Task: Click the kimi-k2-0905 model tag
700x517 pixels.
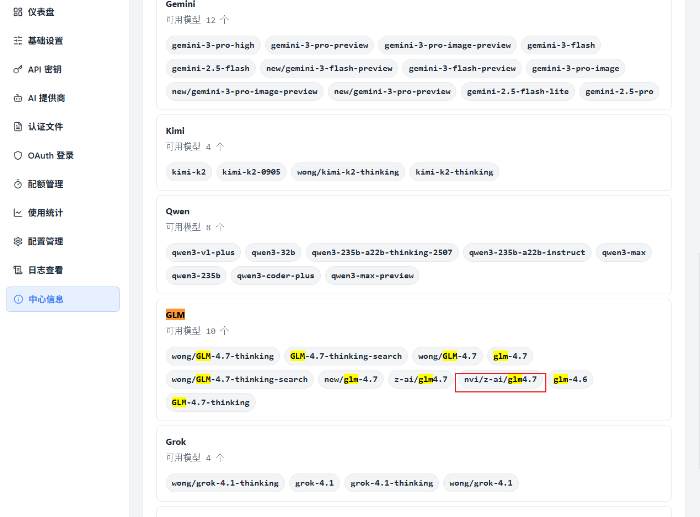Action: [x=252, y=172]
